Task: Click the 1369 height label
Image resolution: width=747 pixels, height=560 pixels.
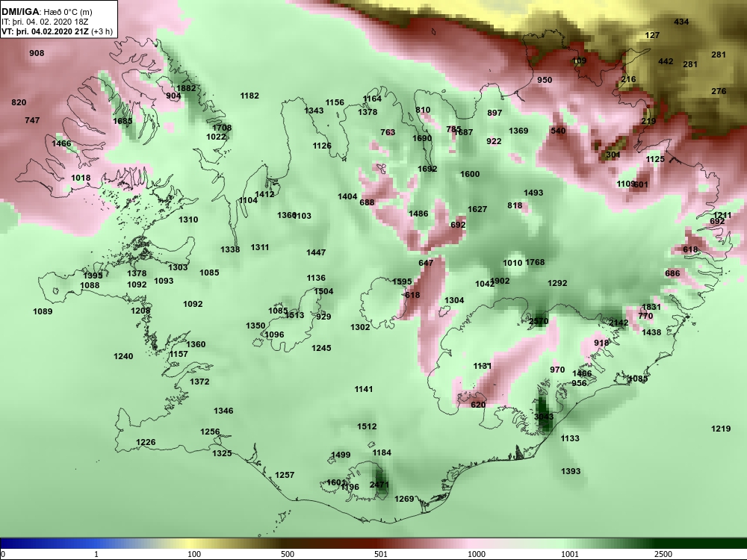Action: (x=519, y=131)
